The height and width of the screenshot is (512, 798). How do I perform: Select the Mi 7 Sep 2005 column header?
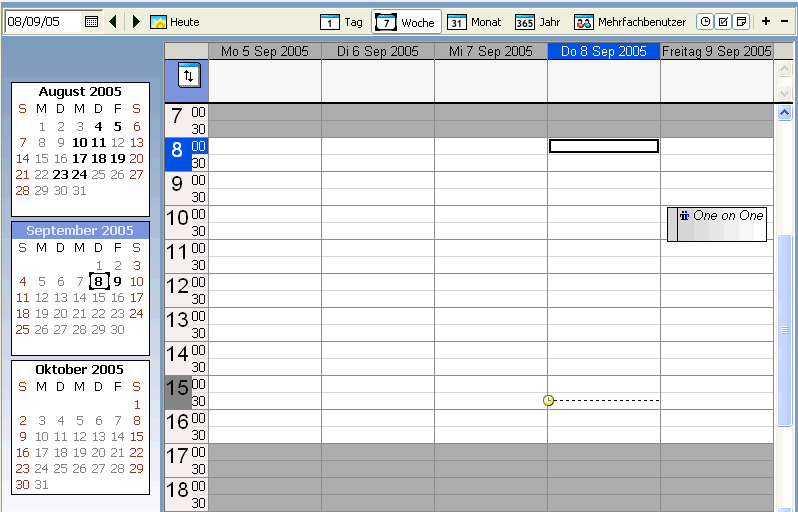[491, 51]
